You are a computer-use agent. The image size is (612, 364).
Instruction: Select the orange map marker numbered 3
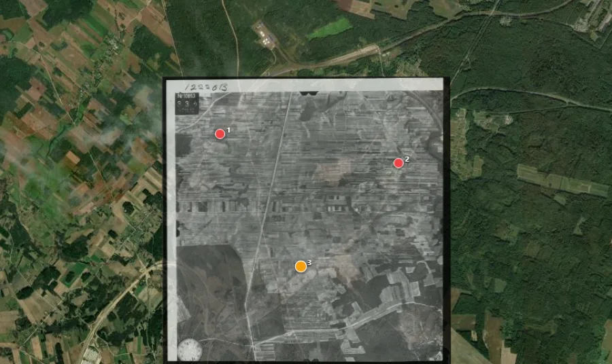[x=301, y=267]
